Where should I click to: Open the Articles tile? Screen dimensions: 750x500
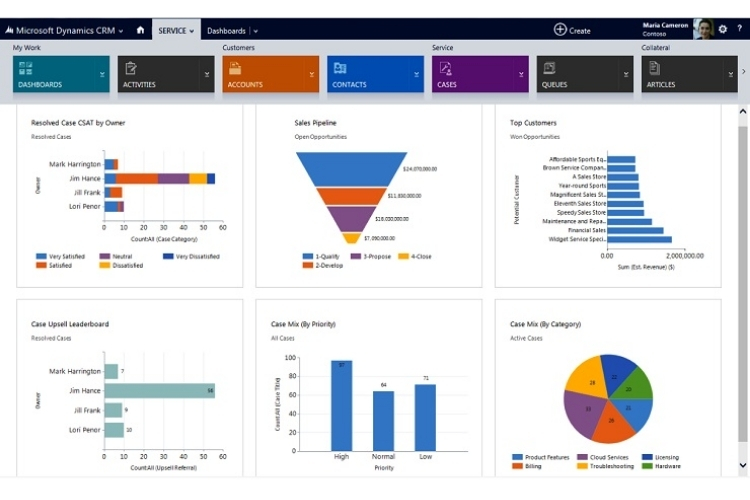[683, 74]
